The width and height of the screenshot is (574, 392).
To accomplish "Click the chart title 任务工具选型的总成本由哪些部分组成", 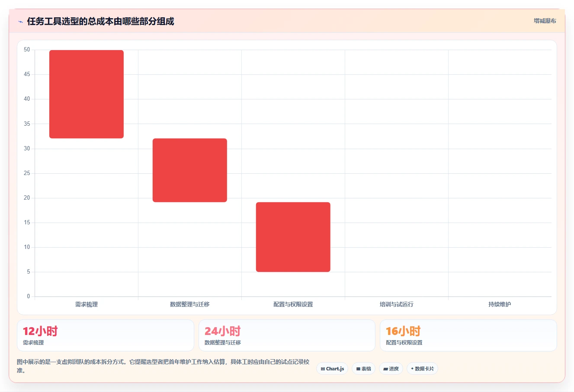I will [x=100, y=21].
